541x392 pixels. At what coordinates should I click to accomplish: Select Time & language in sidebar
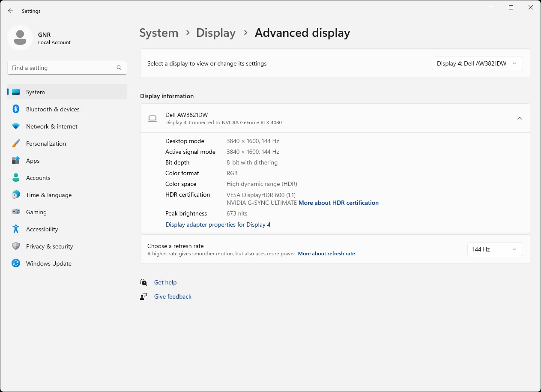[49, 195]
